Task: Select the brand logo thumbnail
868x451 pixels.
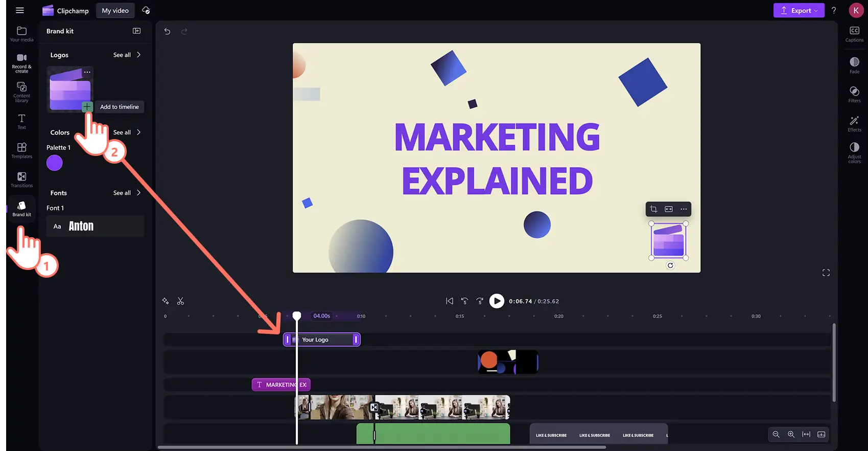Action: click(69, 90)
